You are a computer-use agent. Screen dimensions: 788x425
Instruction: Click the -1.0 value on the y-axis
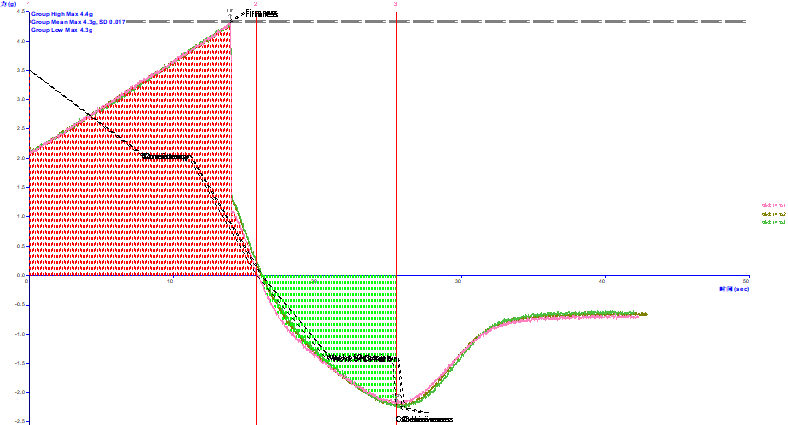point(20,334)
